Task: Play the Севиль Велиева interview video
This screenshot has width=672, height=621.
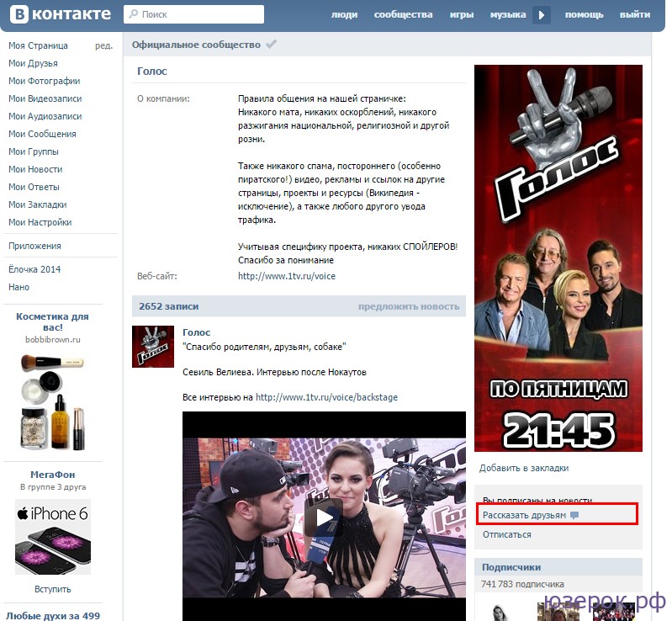Action: point(323,517)
